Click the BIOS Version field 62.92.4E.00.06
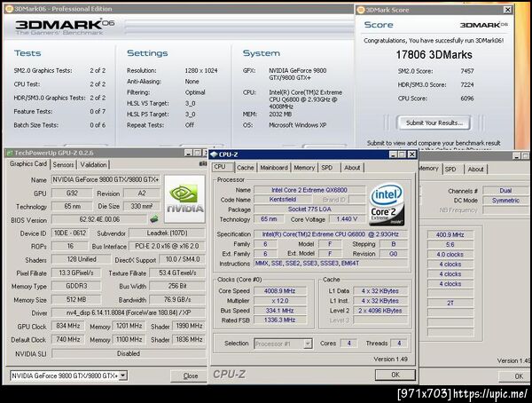This screenshot has width=532, height=403. click(x=99, y=219)
